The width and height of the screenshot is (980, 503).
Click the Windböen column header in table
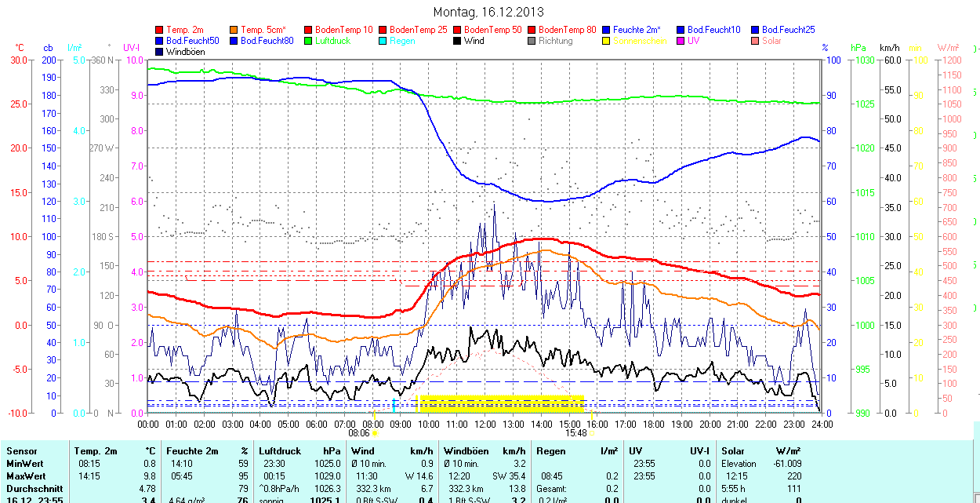coord(466,451)
